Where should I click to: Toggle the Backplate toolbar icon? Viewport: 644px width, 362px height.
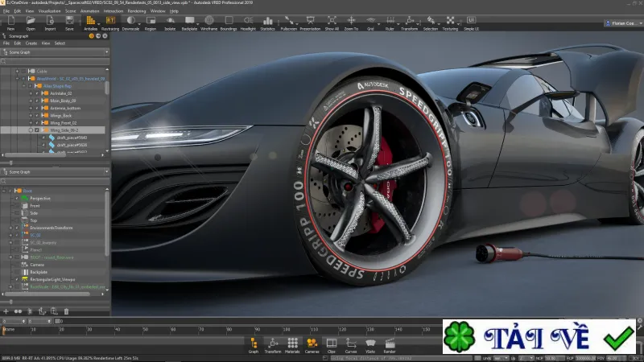[189, 23]
